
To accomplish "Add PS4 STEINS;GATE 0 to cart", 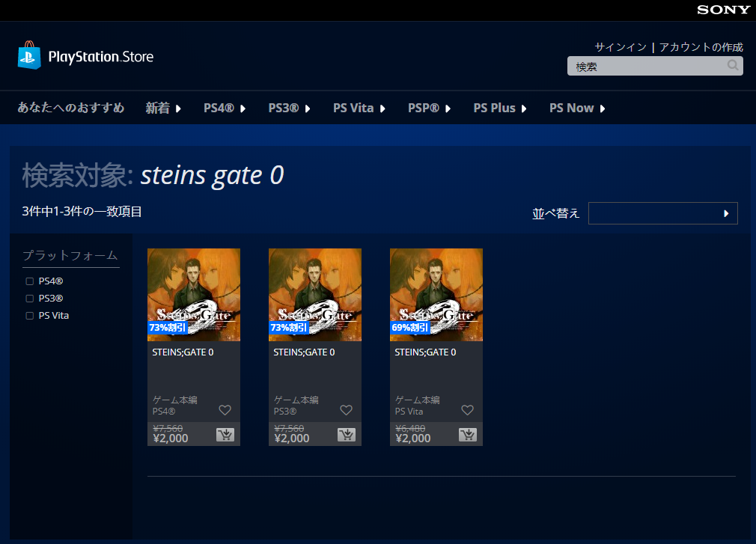I will click(225, 435).
